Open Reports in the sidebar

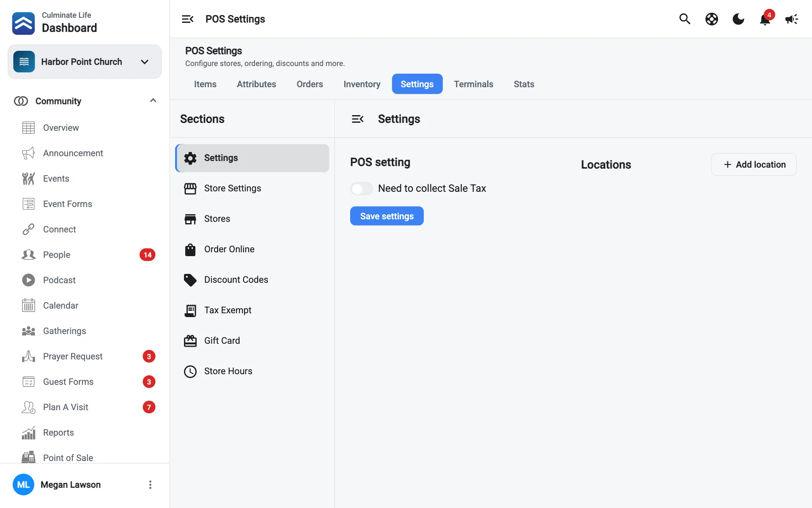tap(85, 432)
